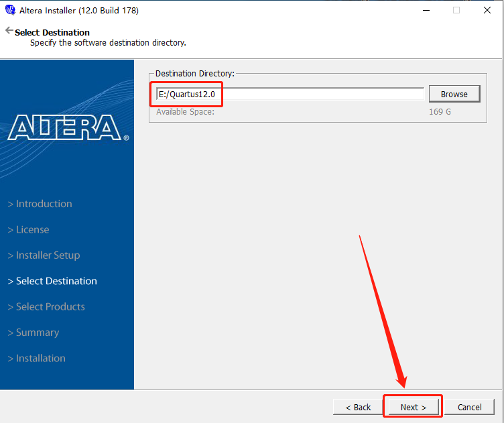Viewport: 504px width, 423px height.
Task: Click the Destination Directory group label
Action: tap(195, 74)
